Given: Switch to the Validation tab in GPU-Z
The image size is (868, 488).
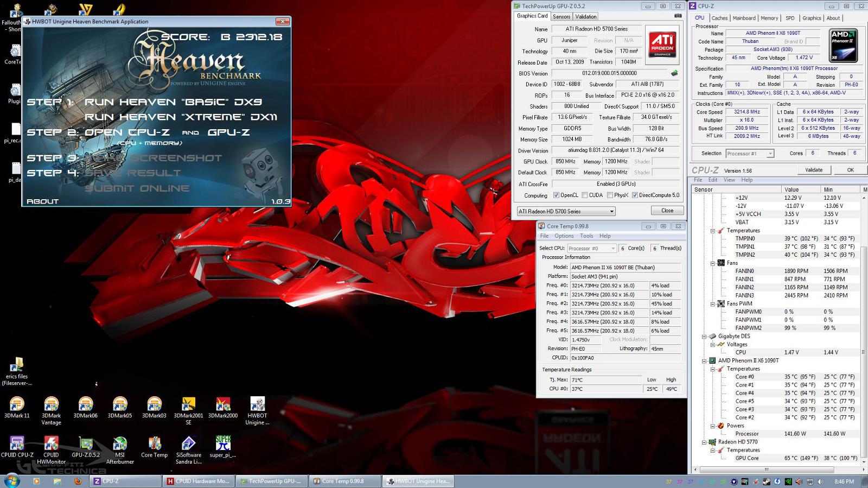Looking at the screenshot, I should [x=586, y=17].
